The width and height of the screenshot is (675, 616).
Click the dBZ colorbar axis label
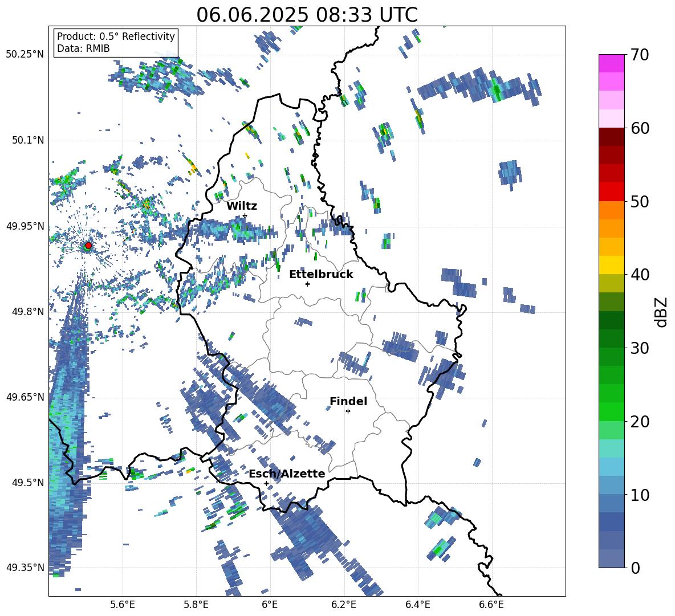point(662,312)
